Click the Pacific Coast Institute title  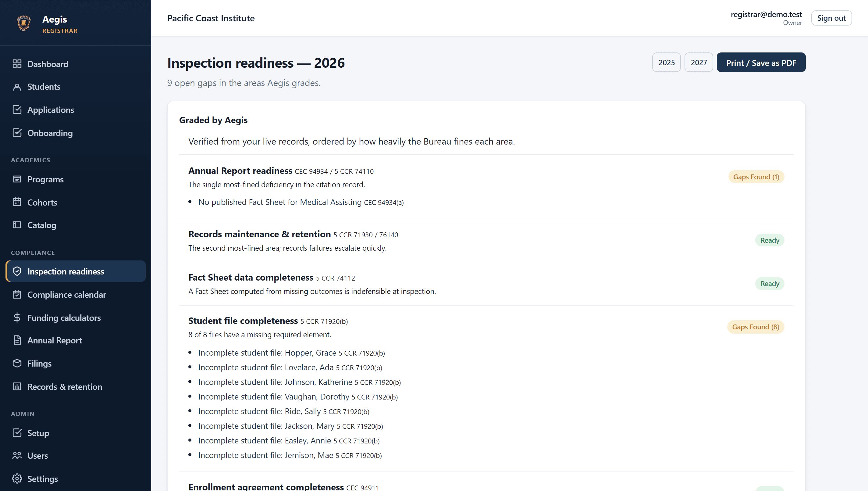point(211,18)
